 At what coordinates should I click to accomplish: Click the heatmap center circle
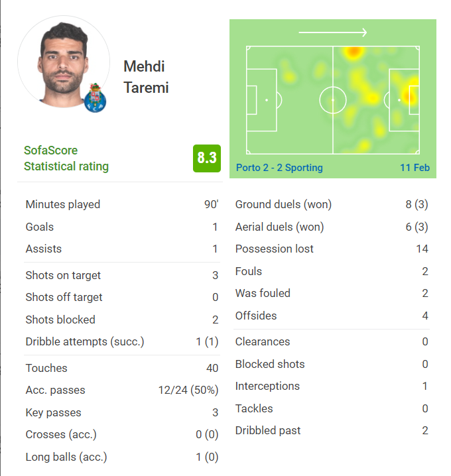(x=333, y=100)
